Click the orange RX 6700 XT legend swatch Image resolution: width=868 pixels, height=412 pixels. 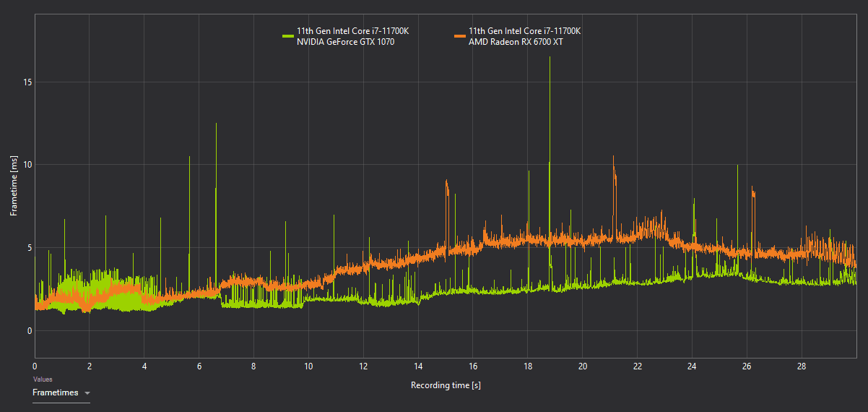pos(459,35)
